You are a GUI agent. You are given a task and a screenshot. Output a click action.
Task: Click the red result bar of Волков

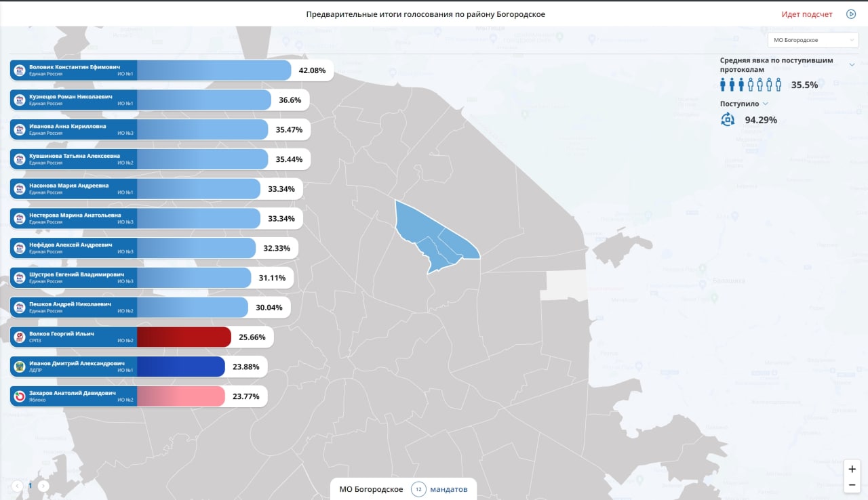click(184, 337)
